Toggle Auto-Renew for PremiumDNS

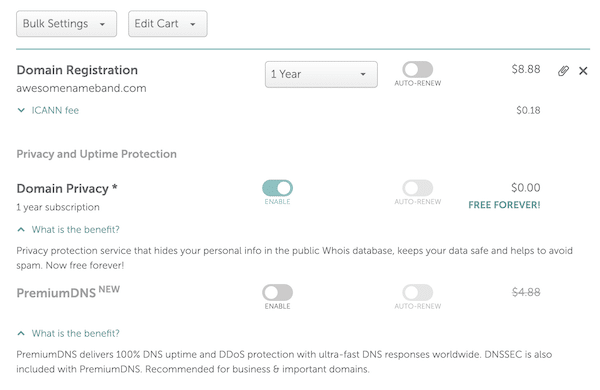[417, 292]
